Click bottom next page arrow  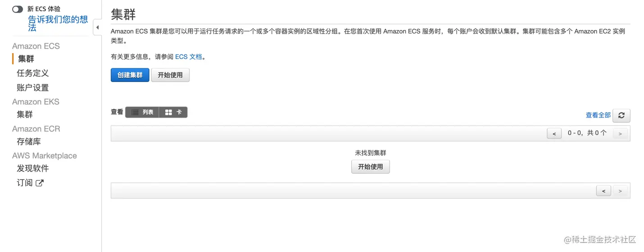620,191
